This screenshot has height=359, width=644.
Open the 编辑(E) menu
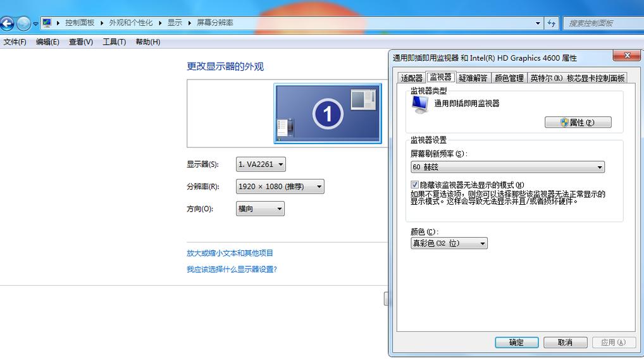click(x=47, y=42)
